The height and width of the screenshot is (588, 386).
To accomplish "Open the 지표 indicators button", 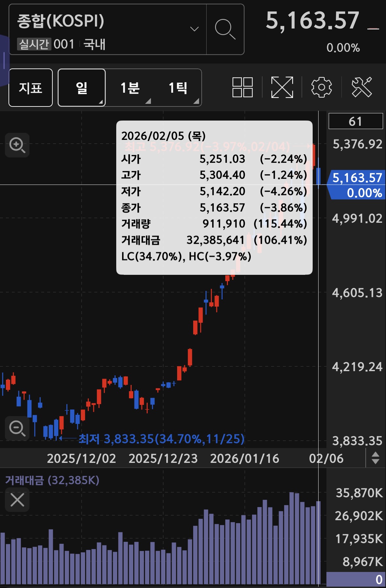I will (30, 87).
